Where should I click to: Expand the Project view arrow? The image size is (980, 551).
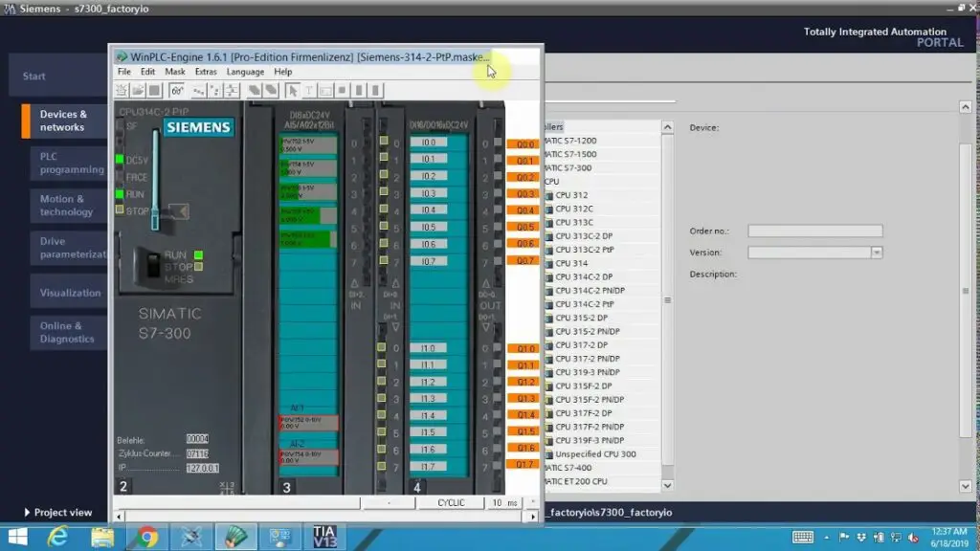point(27,513)
